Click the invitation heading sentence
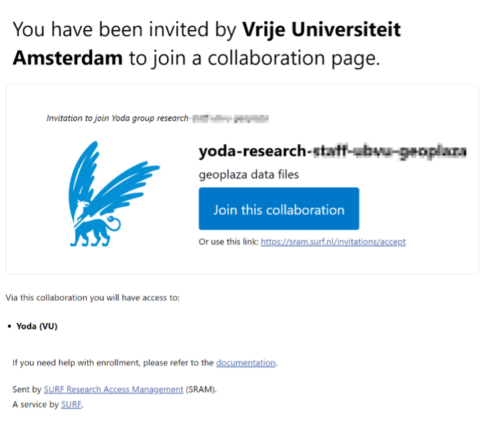The image size is (504, 437). (x=207, y=44)
